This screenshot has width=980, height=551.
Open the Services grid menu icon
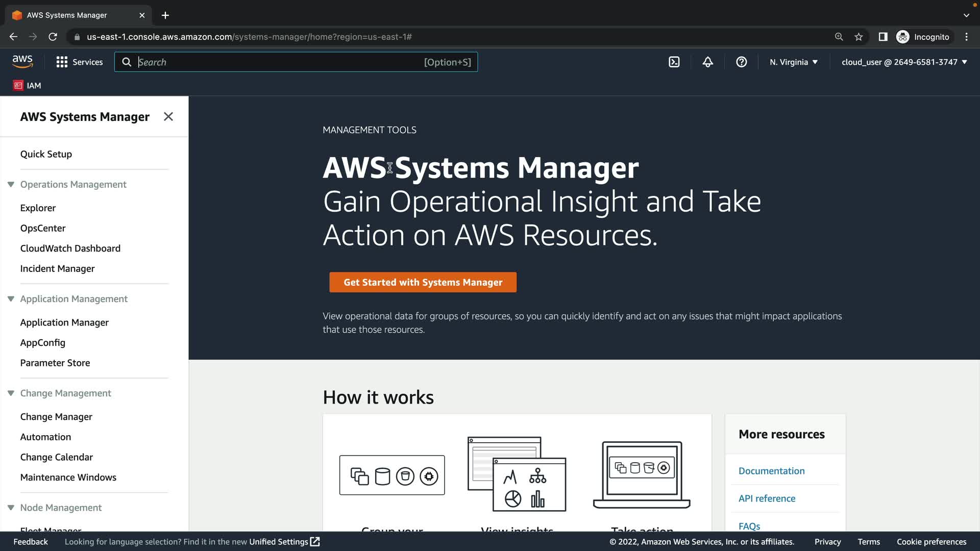(62, 62)
